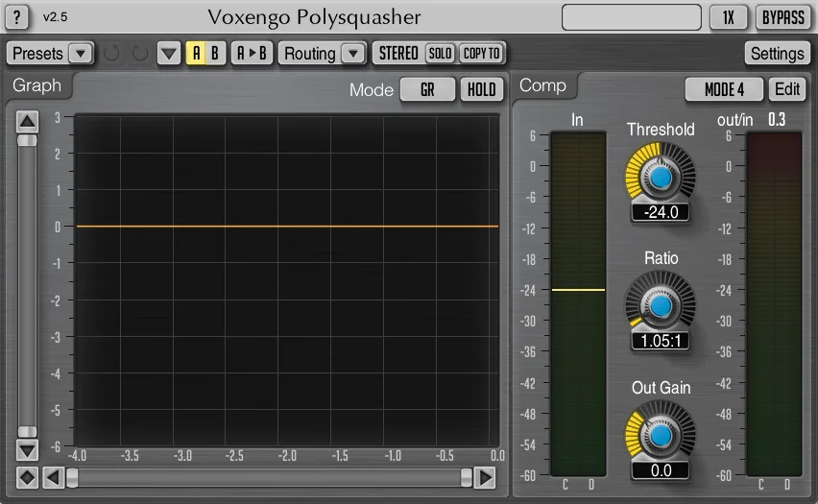This screenshot has width=818, height=504.
Task: Click the Voxengo Polysquasher title
Action: tap(314, 17)
